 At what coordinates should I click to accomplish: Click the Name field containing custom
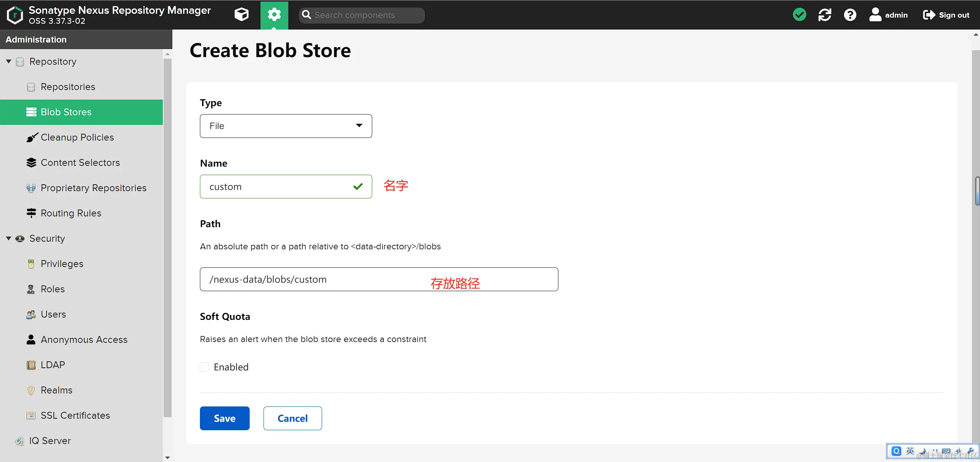pos(276,187)
